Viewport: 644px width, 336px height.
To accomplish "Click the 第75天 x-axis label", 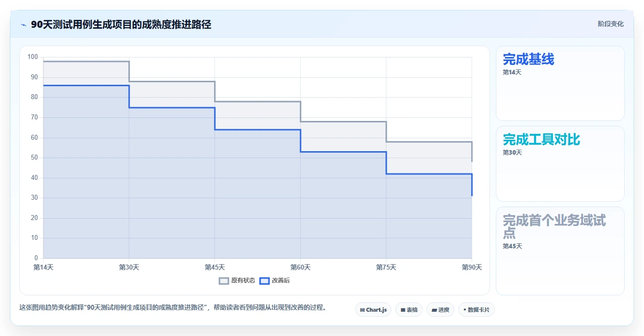I will tap(386, 267).
